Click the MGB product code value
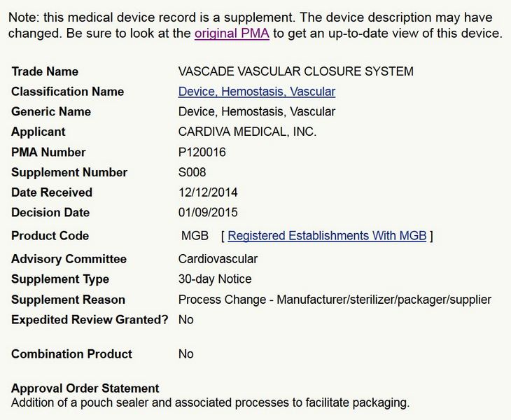The image size is (511, 420). pyautogui.click(x=195, y=236)
